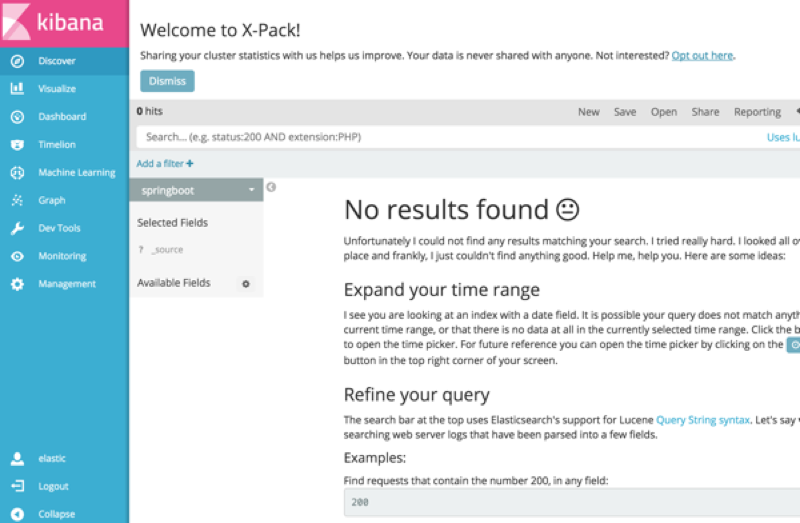Viewport: 800px width, 523px height.
Task: Collapse the fields sidebar with circle arrow
Action: point(271,187)
